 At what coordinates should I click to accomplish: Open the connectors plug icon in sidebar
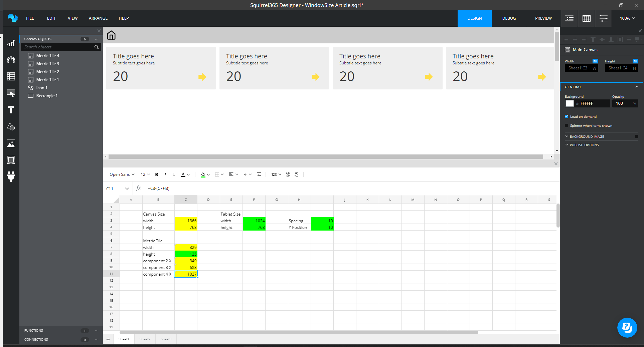click(x=11, y=176)
